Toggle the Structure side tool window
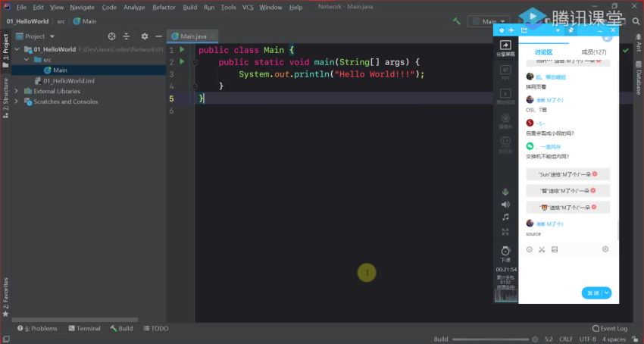 click(x=6, y=98)
